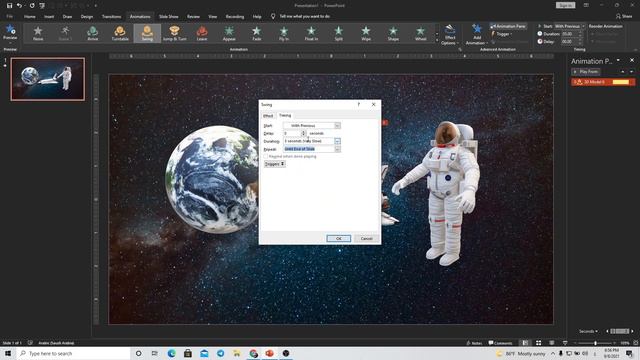The width and height of the screenshot is (640, 360).
Task: Choose the Wheel entrance effect
Action: click(x=421, y=33)
